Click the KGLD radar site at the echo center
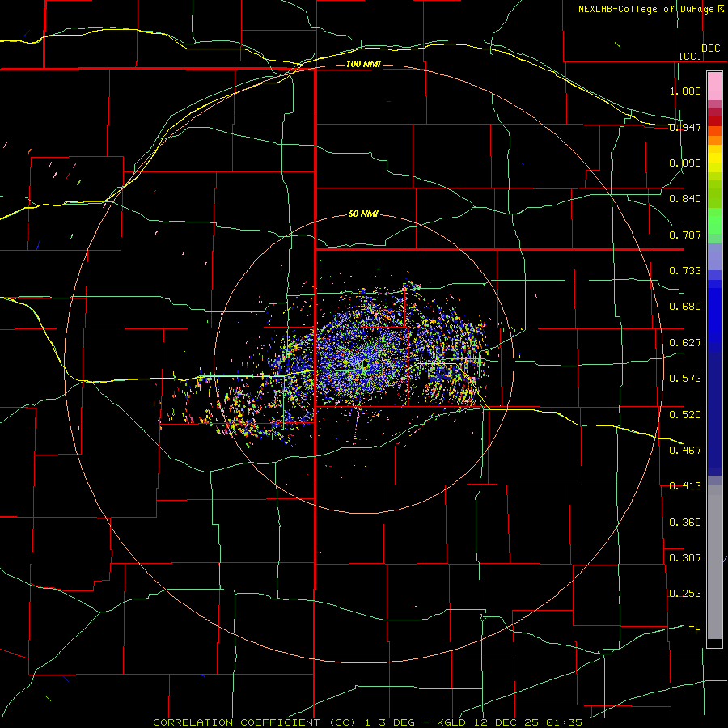Screen dimensions: 728x728 tap(365, 362)
